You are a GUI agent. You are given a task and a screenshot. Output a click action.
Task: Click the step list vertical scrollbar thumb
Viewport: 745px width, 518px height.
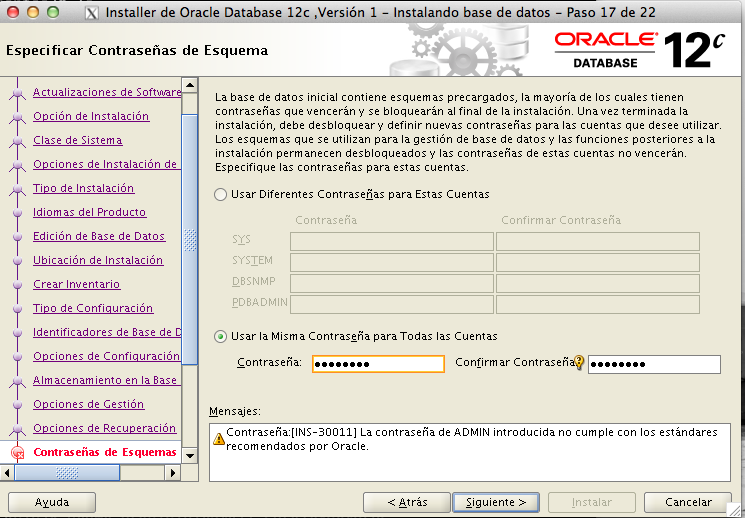point(190,240)
